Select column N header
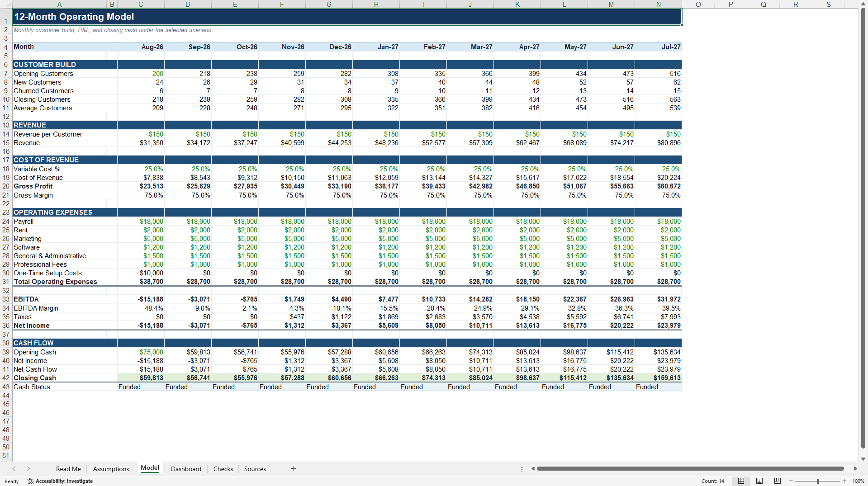 click(658, 4)
